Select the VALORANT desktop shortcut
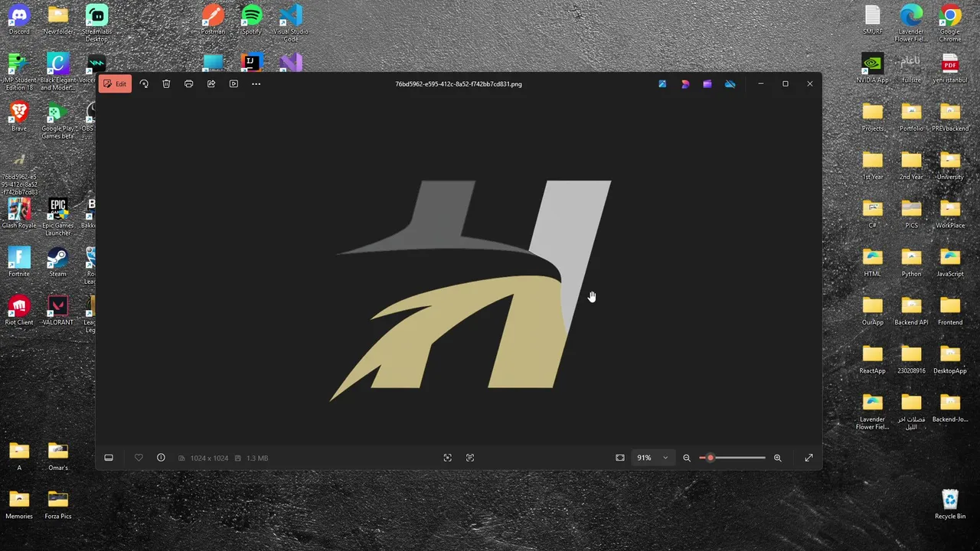Image resolution: width=980 pixels, height=551 pixels. coord(58,311)
